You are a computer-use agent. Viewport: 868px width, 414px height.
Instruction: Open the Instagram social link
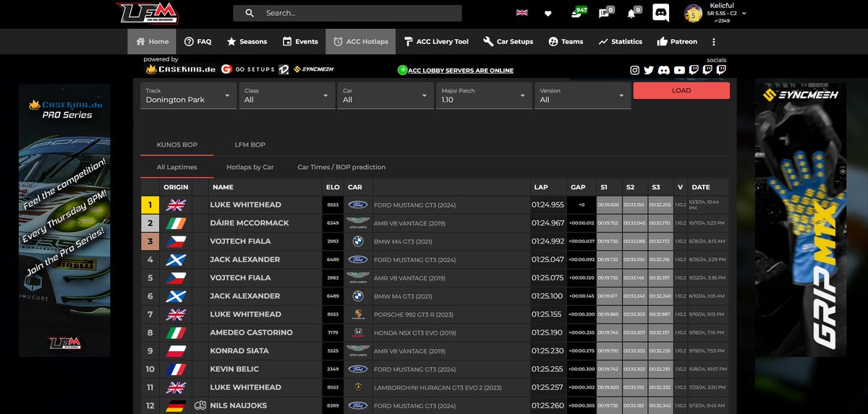click(x=634, y=70)
